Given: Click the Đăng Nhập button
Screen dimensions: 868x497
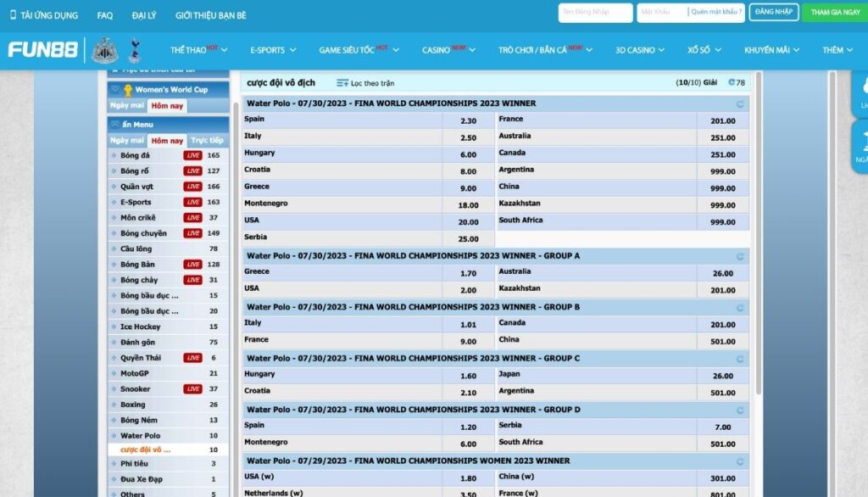Looking at the screenshot, I should [x=773, y=12].
